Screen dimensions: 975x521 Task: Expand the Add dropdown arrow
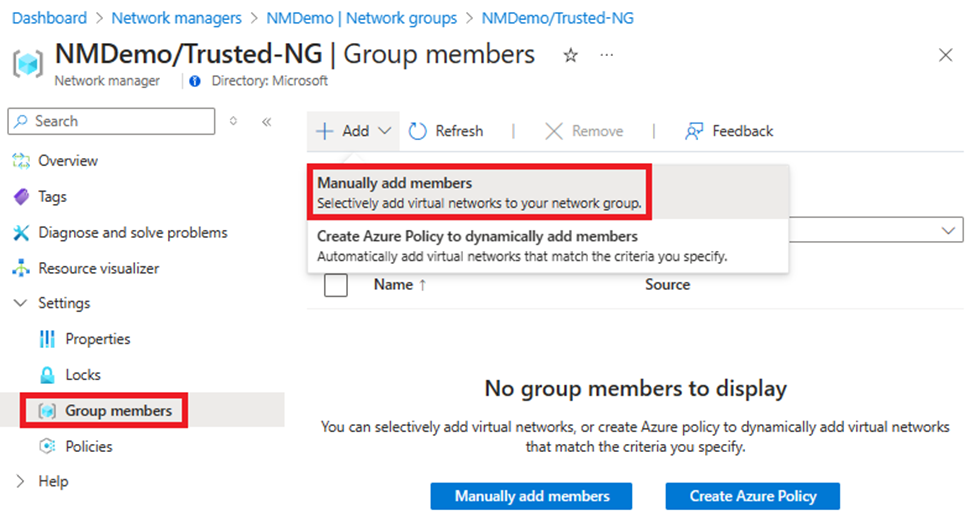click(386, 131)
